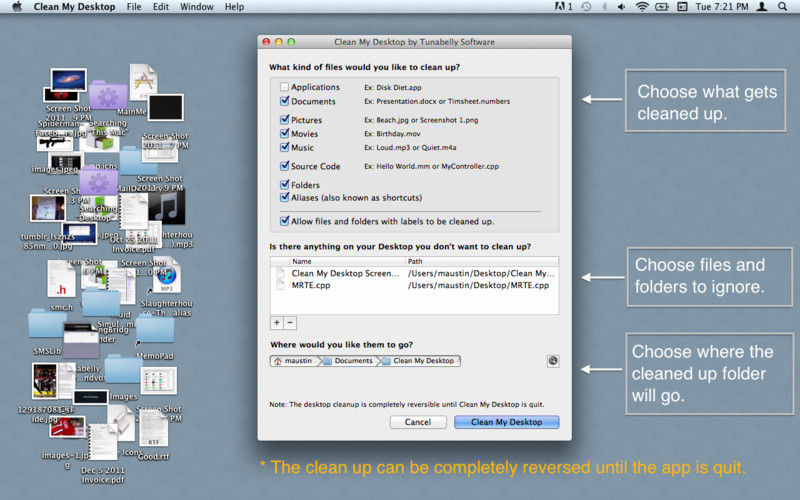The image size is (800, 500).
Task: Open the Apple menu
Action: point(17,7)
